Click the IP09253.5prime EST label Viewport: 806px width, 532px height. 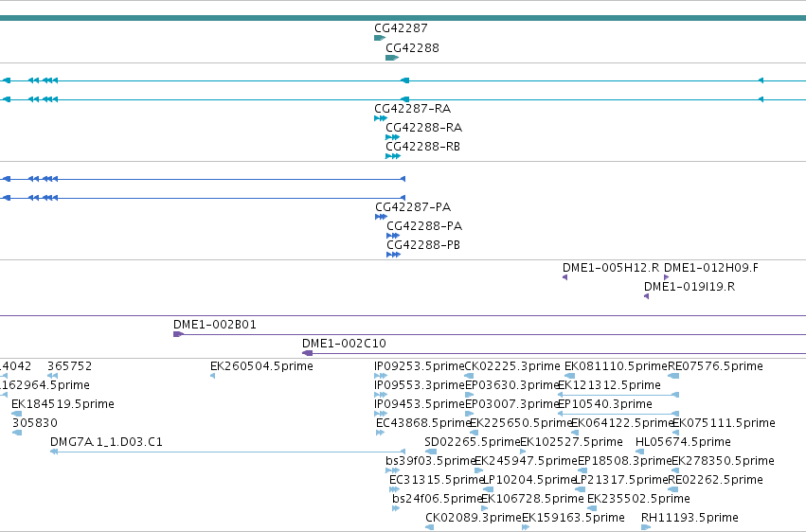[419, 366]
